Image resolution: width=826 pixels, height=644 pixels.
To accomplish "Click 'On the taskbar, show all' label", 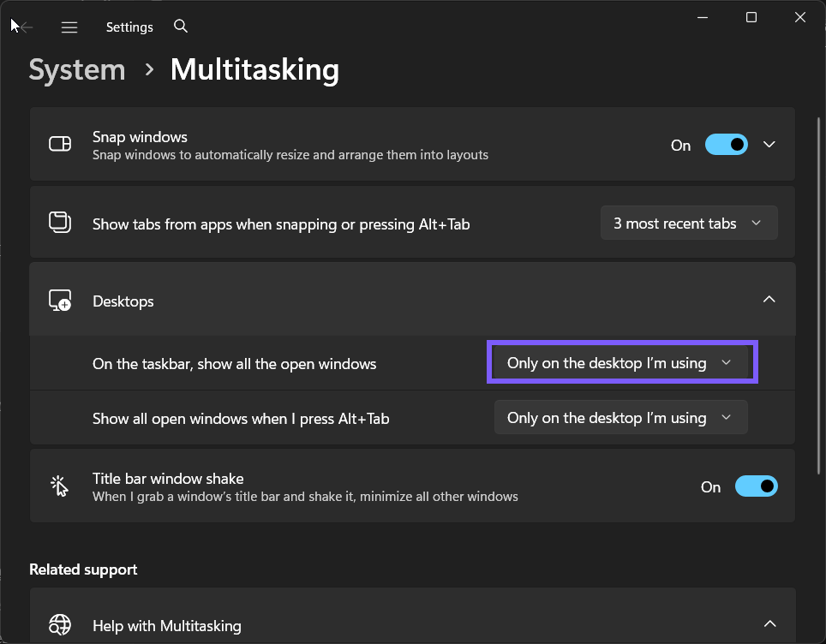I will pyautogui.click(x=235, y=364).
